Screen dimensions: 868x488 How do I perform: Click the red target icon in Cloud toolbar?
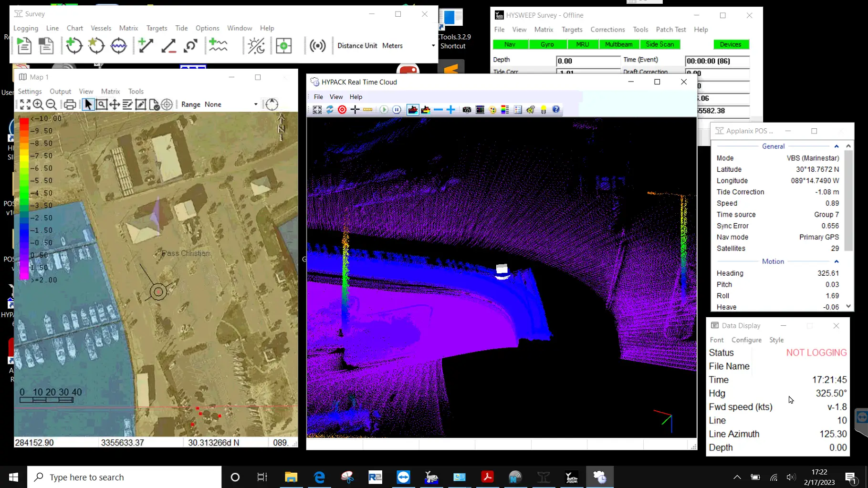coord(342,110)
